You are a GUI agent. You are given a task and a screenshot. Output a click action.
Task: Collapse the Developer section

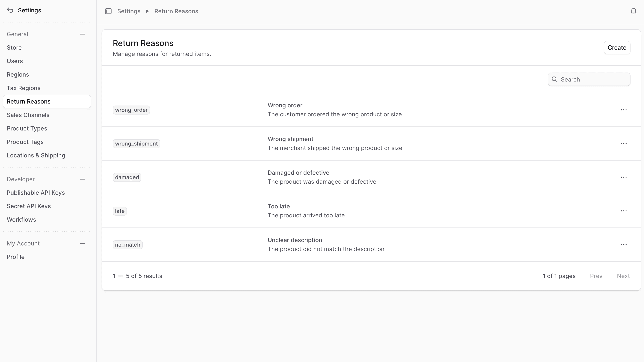pos(82,179)
